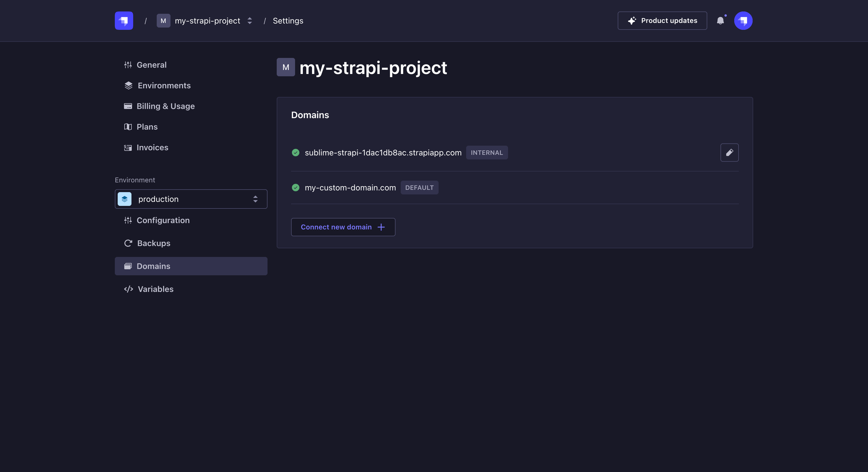Click the Invoices icon in sidebar
This screenshot has height=472, width=868.
[128, 147]
